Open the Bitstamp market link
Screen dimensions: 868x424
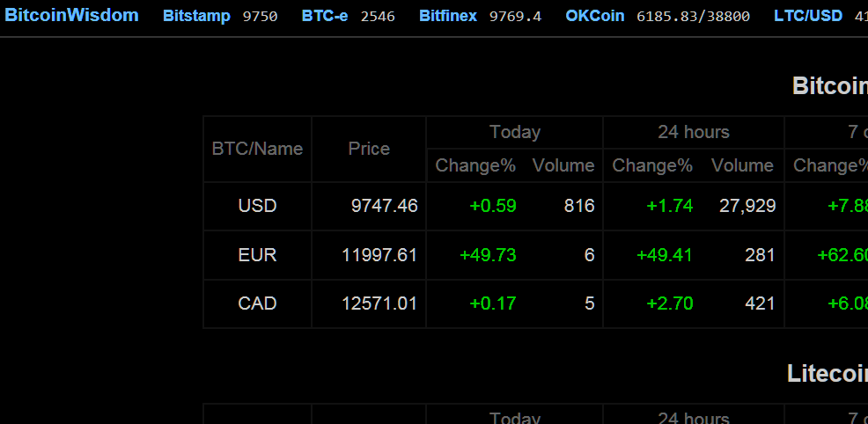coord(196,16)
